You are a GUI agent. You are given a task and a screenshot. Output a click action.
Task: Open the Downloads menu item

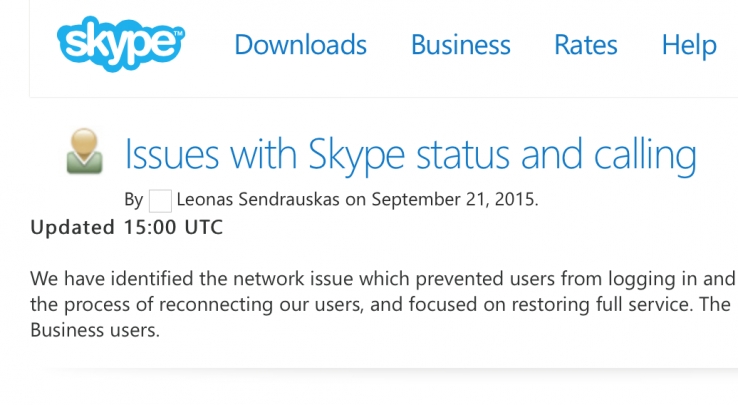[x=300, y=45]
